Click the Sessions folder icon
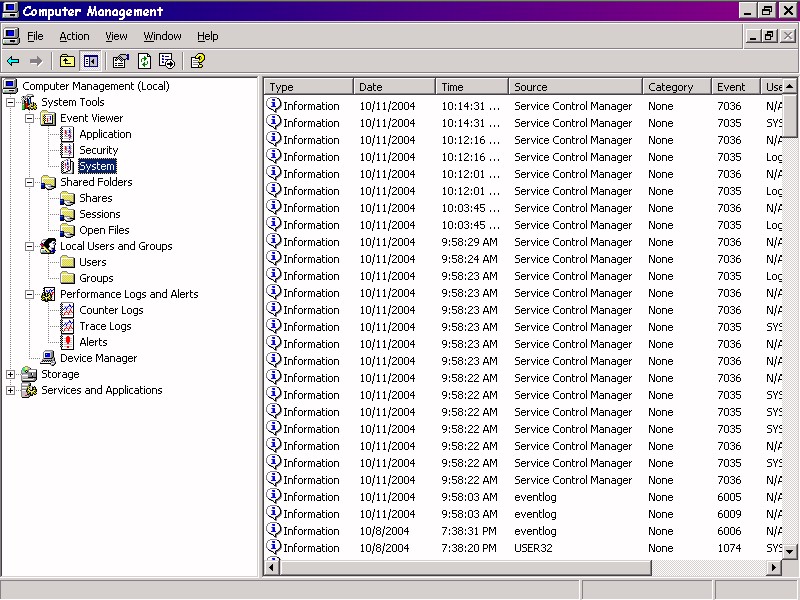This screenshot has width=800, height=600. (x=67, y=214)
